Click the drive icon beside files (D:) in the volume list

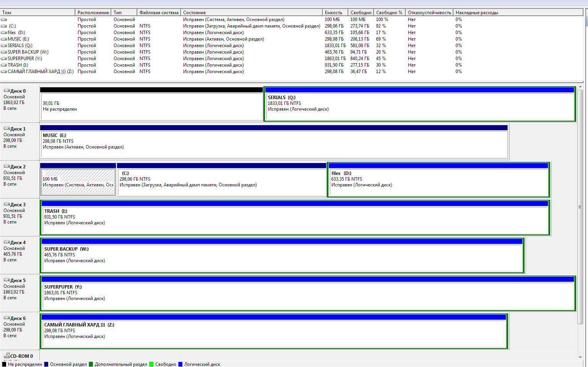point(4,33)
